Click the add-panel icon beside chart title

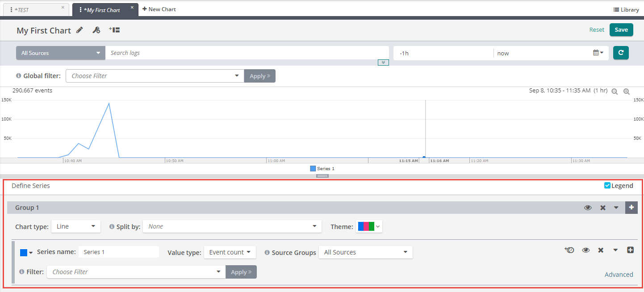(114, 30)
